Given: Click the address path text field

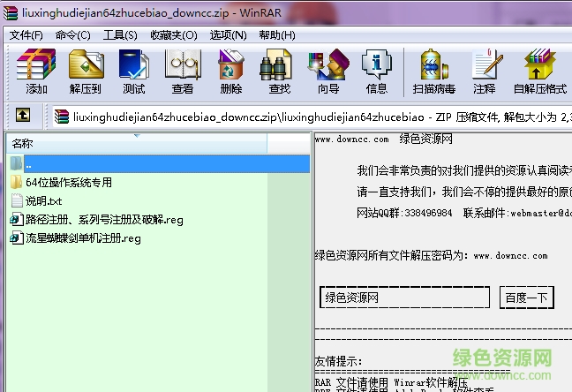Looking at the screenshot, I should pos(312,117).
